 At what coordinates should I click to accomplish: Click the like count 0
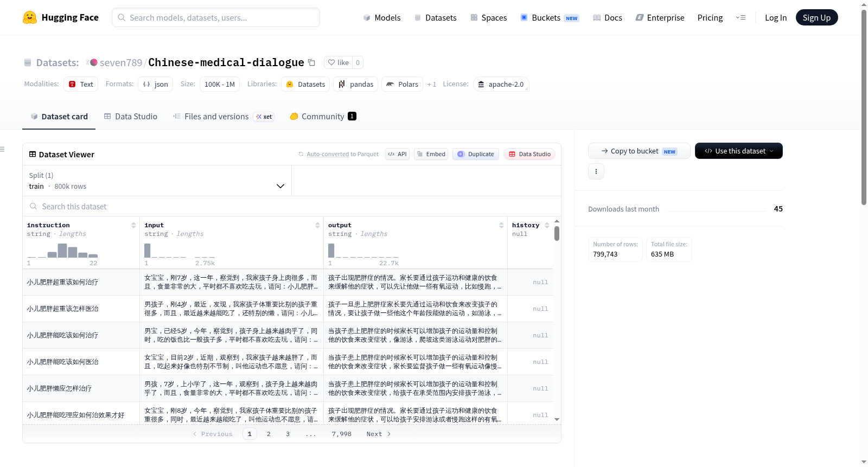click(x=358, y=62)
